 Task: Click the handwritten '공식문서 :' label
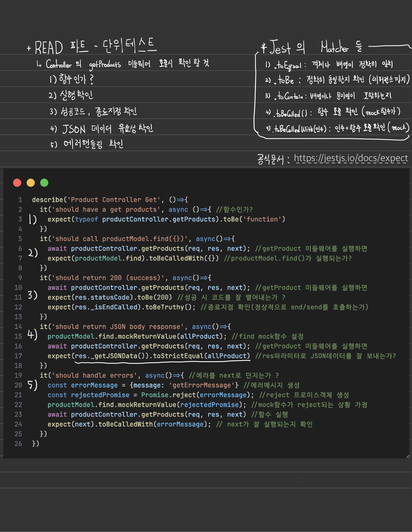click(x=273, y=159)
